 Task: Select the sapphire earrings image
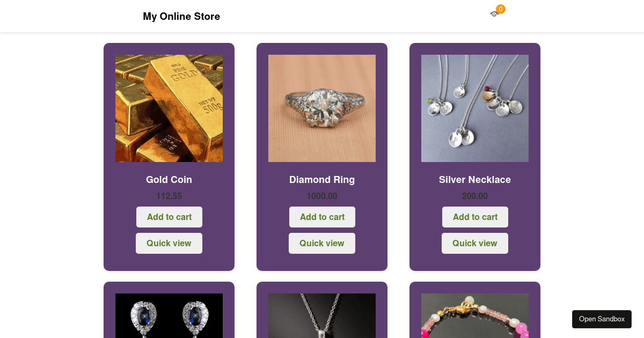pyautogui.click(x=169, y=315)
